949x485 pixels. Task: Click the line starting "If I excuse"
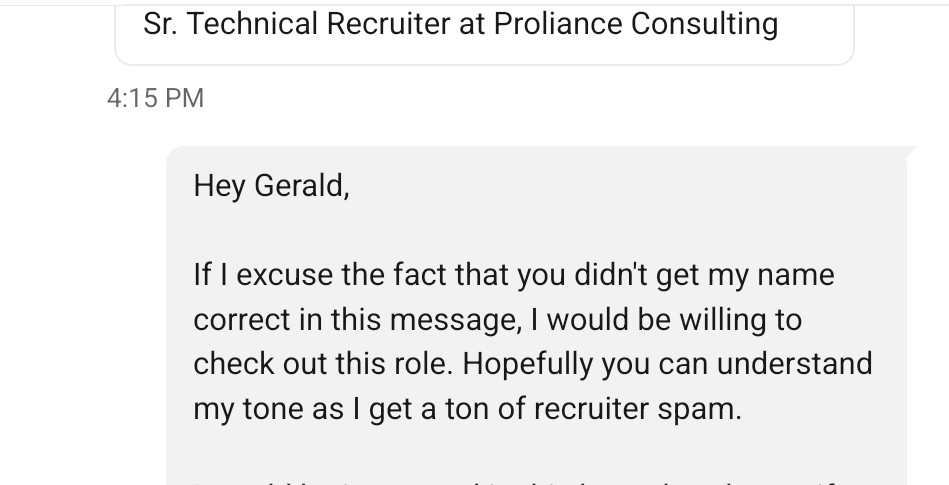[x=513, y=274]
